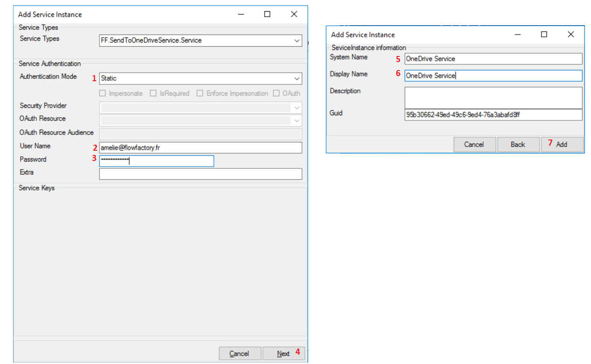Click the OAuth Resource Audience field

click(x=201, y=134)
